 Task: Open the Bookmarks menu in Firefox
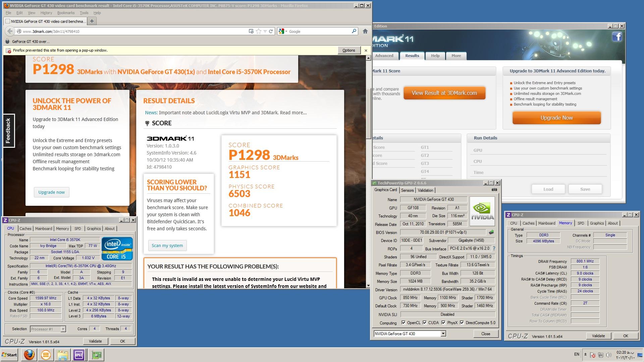(x=66, y=13)
